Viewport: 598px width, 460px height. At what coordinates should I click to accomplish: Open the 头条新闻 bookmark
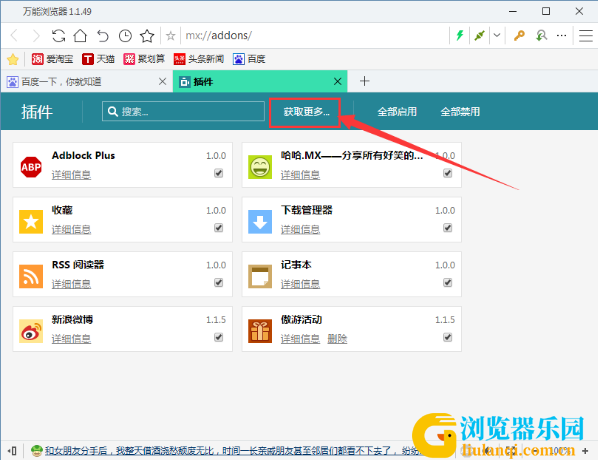tap(199, 59)
